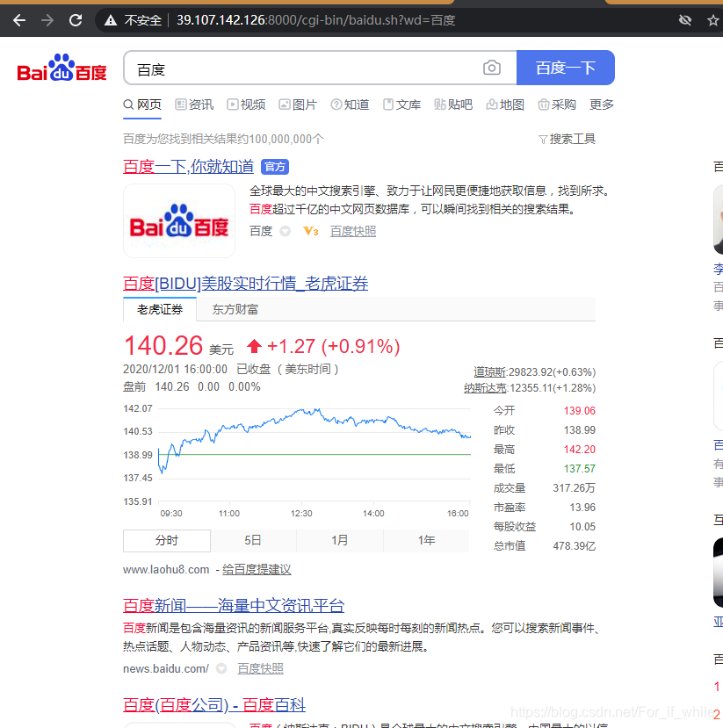Go forward to the next page

47,20
